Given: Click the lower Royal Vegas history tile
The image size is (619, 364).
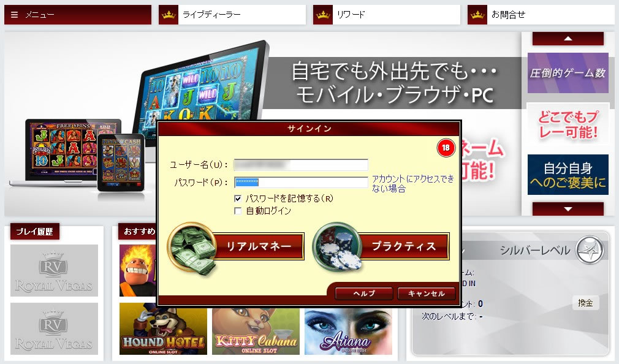Looking at the screenshot, I should click(x=54, y=329).
